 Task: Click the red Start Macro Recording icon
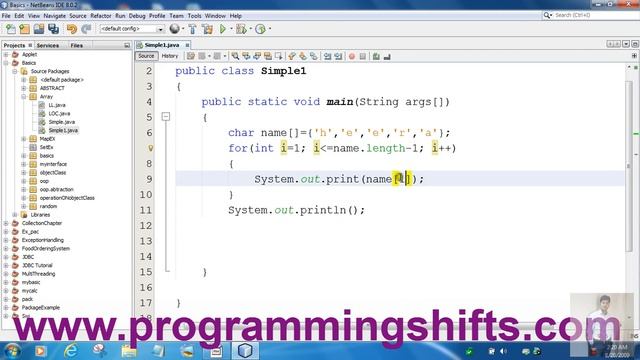(352, 56)
